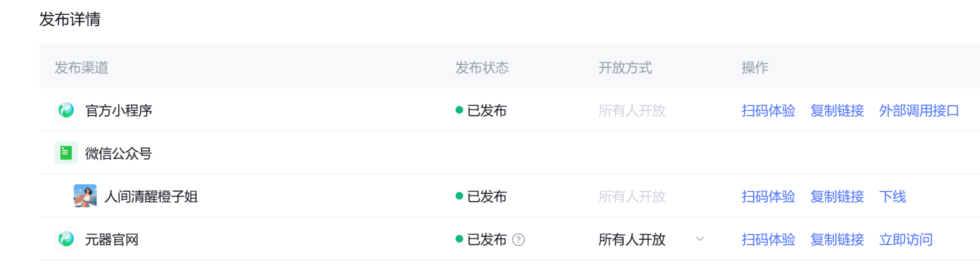The width and height of the screenshot is (980, 271).
Task: Click 扫码体验 for 官方小程序
Action: (x=768, y=111)
